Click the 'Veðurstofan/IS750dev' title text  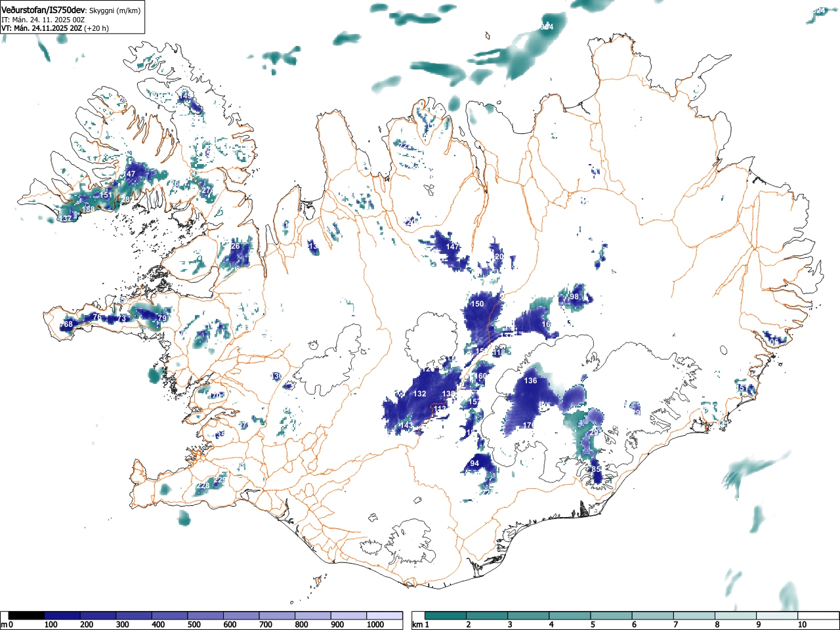pos(43,10)
